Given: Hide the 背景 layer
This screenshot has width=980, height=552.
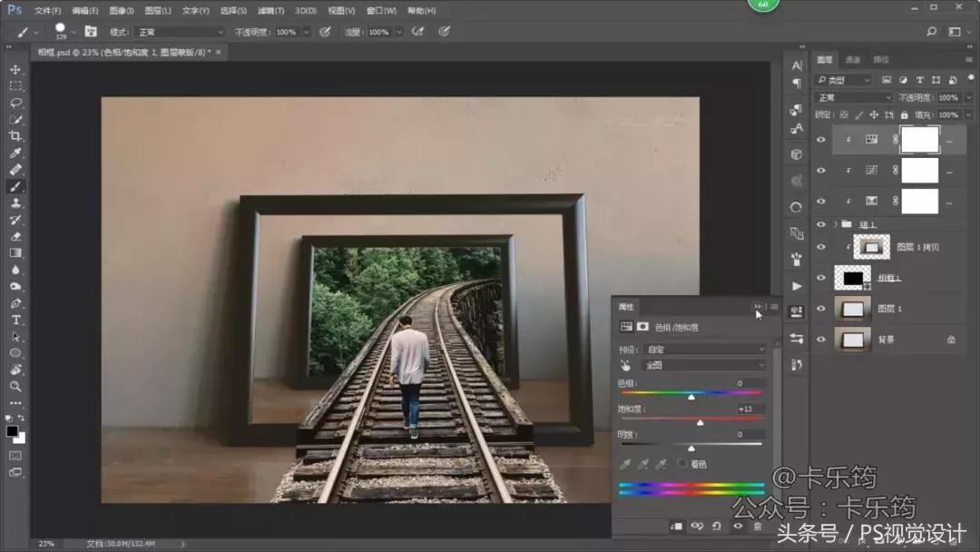Looking at the screenshot, I should tap(821, 340).
